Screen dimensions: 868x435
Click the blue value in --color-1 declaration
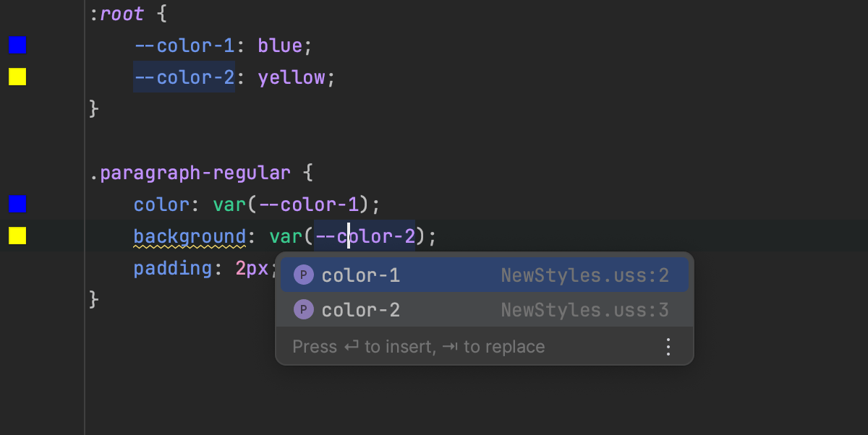tap(280, 46)
